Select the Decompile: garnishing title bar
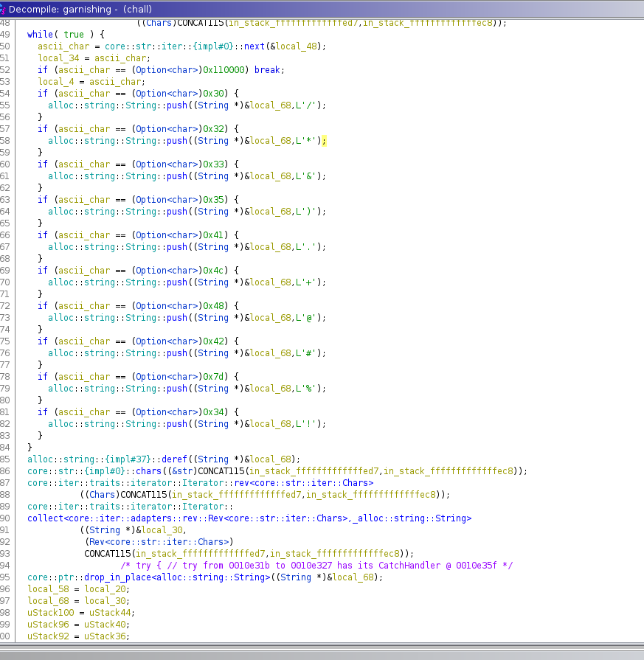Viewport: 644px width, 660px height. (322, 9)
